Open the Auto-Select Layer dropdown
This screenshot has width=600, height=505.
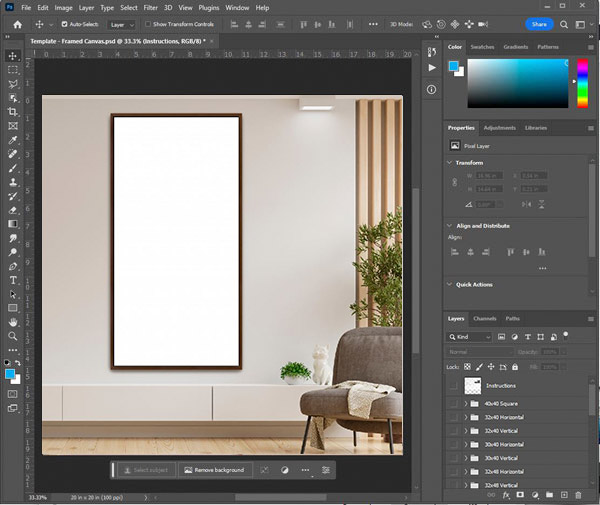tap(122, 24)
